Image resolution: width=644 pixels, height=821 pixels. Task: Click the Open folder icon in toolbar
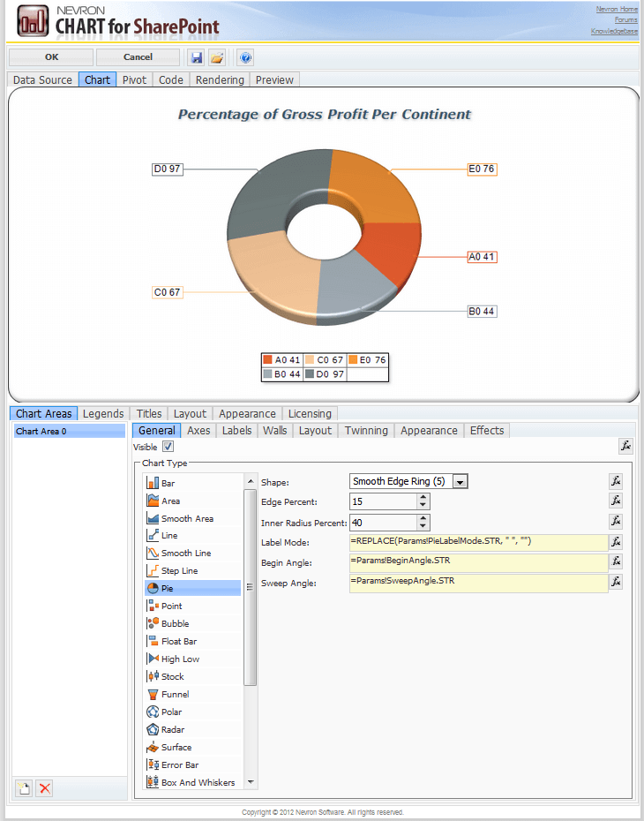pyautogui.click(x=217, y=57)
